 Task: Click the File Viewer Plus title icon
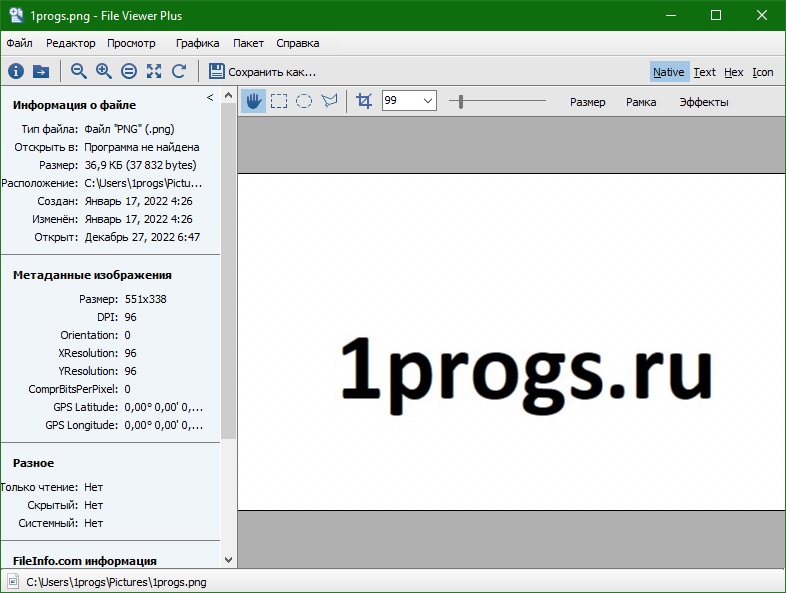[16, 15]
